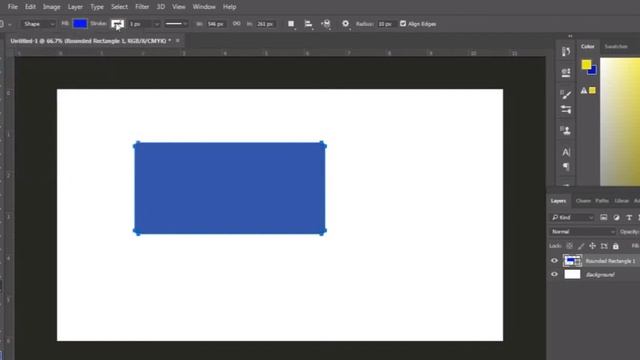The height and width of the screenshot is (360, 640).
Task: Click the corner Radius field
Action: click(x=385, y=24)
